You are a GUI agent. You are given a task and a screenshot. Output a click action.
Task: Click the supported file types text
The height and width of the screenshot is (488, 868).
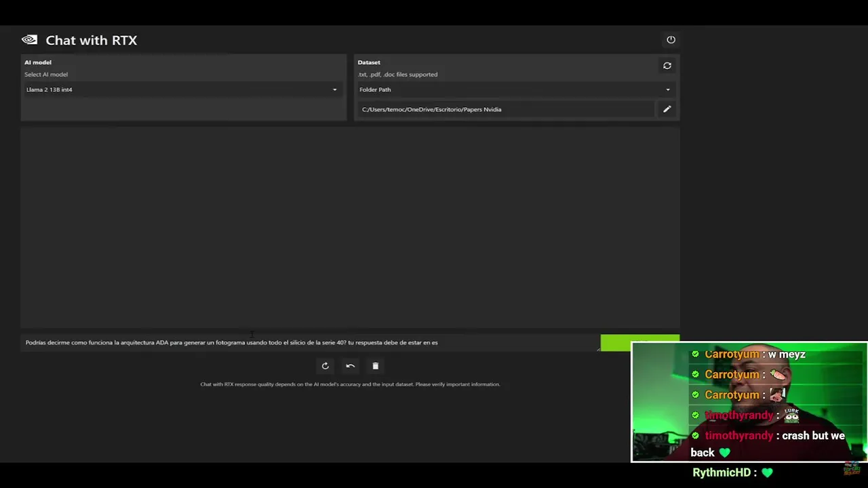tap(398, 75)
